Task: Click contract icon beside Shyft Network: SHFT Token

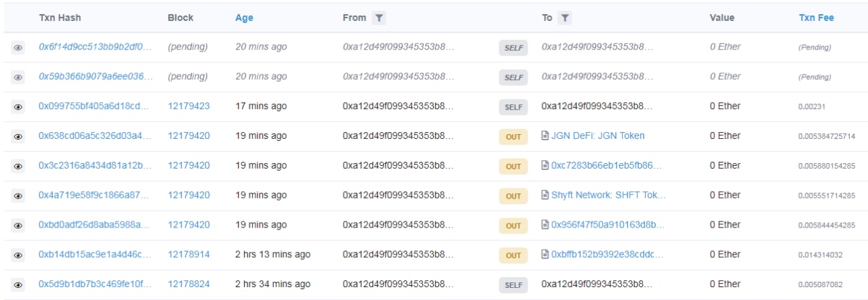Action: point(545,195)
